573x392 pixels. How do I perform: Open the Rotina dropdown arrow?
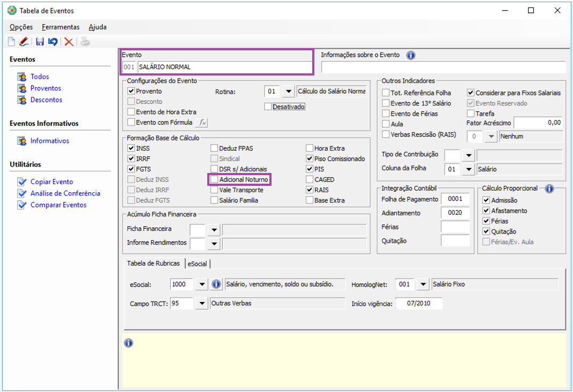coord(288,92)
